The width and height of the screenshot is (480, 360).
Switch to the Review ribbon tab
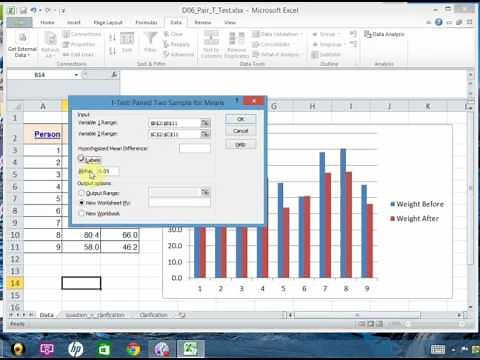coord(203,22)
